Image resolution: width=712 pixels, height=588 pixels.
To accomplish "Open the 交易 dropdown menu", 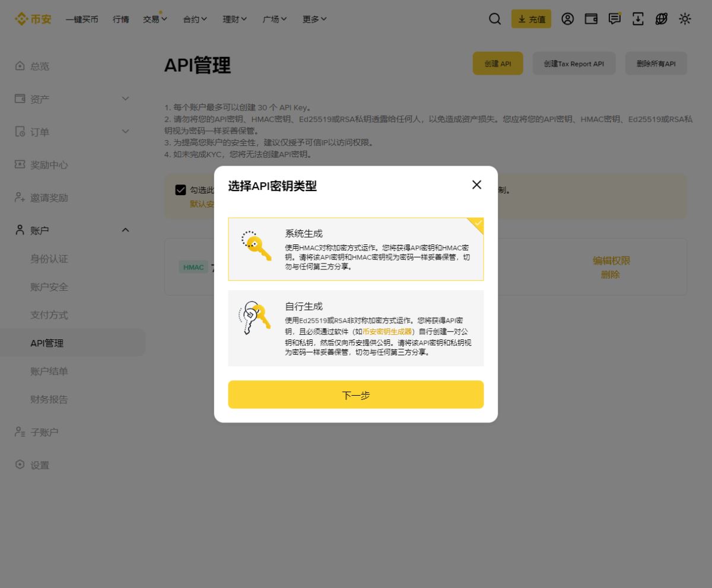I will [154, 18].
